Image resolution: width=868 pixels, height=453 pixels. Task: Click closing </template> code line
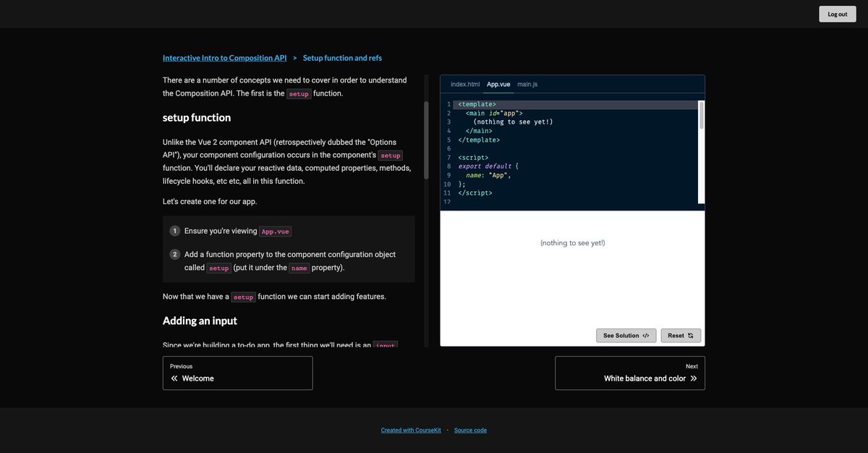coord(479,140)
